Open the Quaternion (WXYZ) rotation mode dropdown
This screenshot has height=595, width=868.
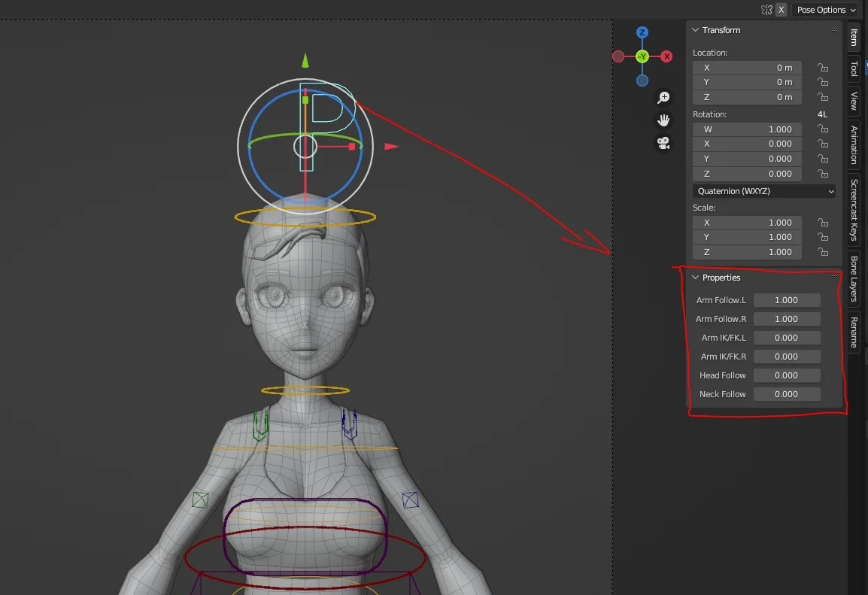click(763, 191)
